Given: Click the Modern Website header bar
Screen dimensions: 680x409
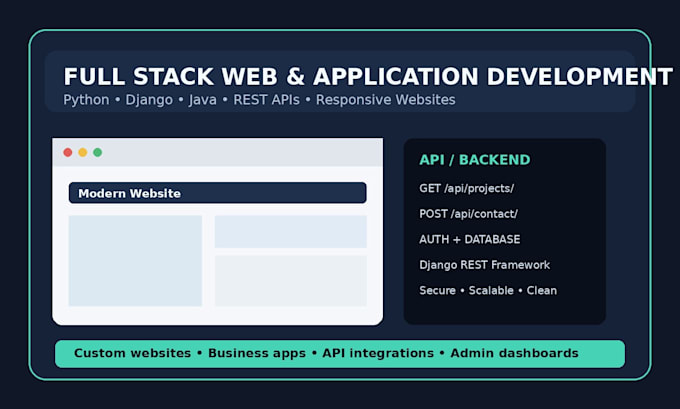Looking at the screenshot, I should (x=218, y=193).
